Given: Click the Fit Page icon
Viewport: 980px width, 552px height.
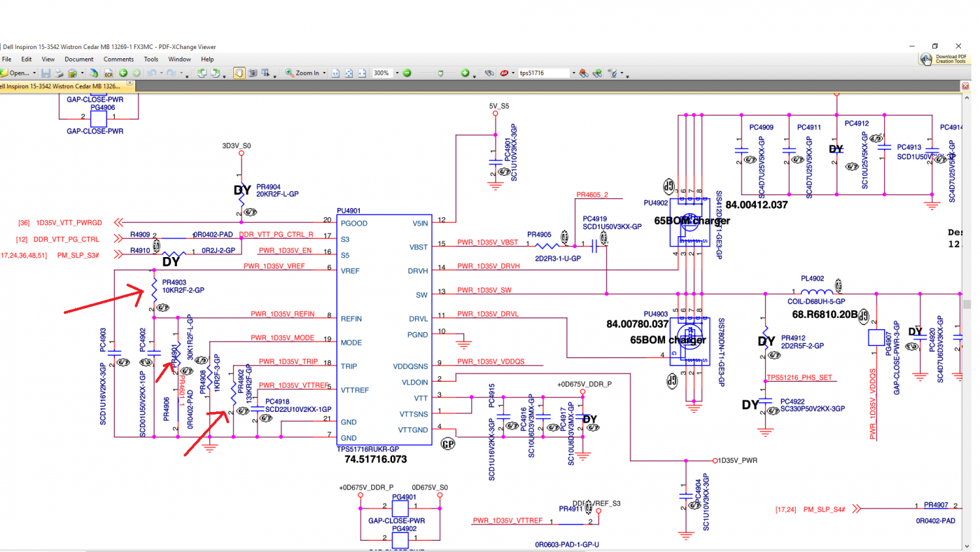Looking at the screenshot, I should pyautogui.click(x=349, y=73).
